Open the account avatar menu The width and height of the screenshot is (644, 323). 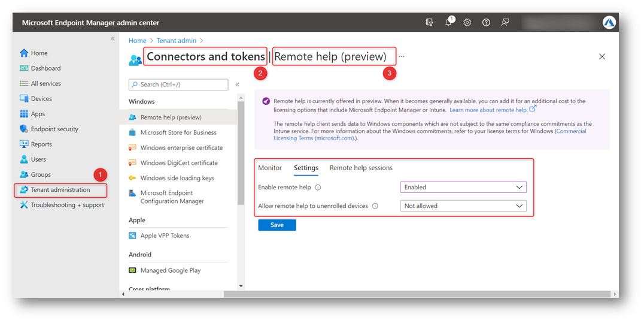609,23
